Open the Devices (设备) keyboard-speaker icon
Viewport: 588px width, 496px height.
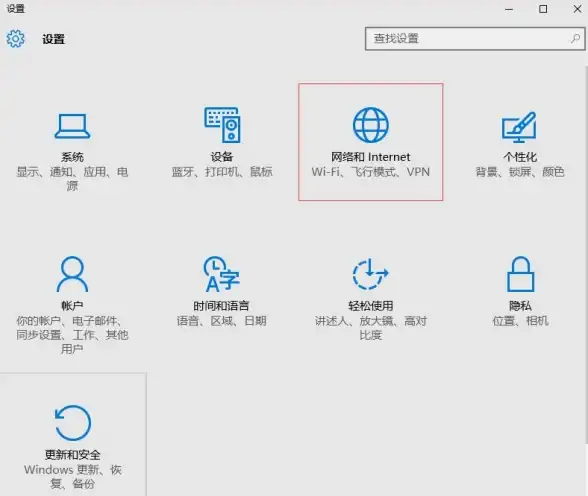[222, 125]
